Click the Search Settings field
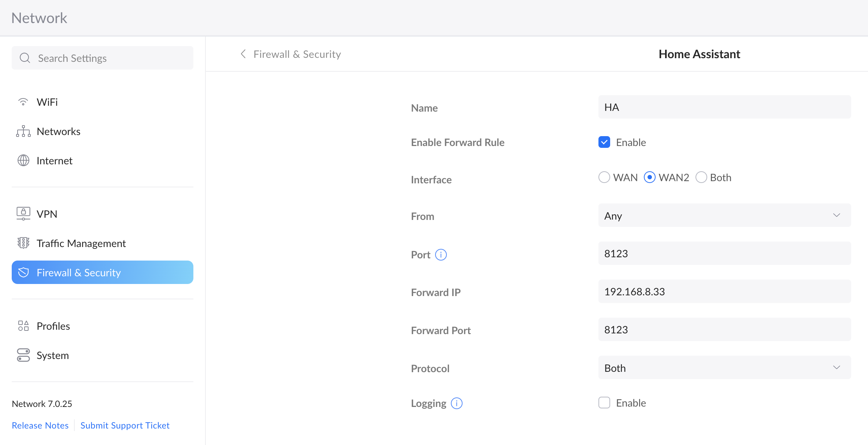 [x=103, y=58]
